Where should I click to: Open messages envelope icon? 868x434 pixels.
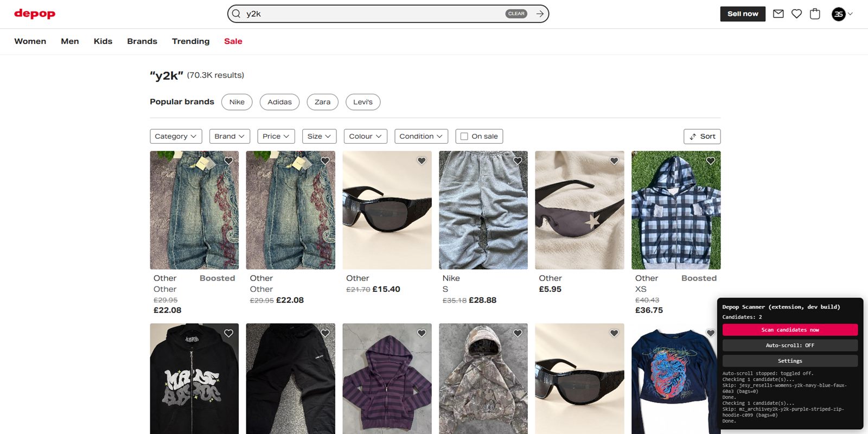click(778, 14)
